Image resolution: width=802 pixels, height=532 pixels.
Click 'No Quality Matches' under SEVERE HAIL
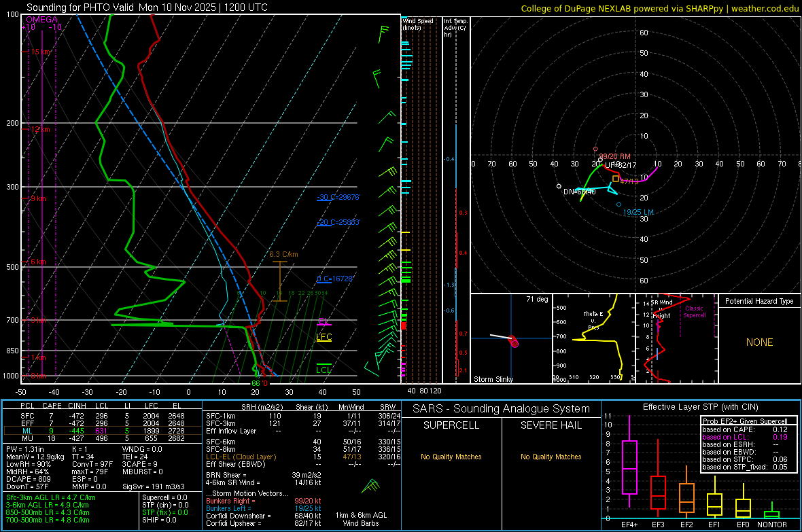point(551,457)
